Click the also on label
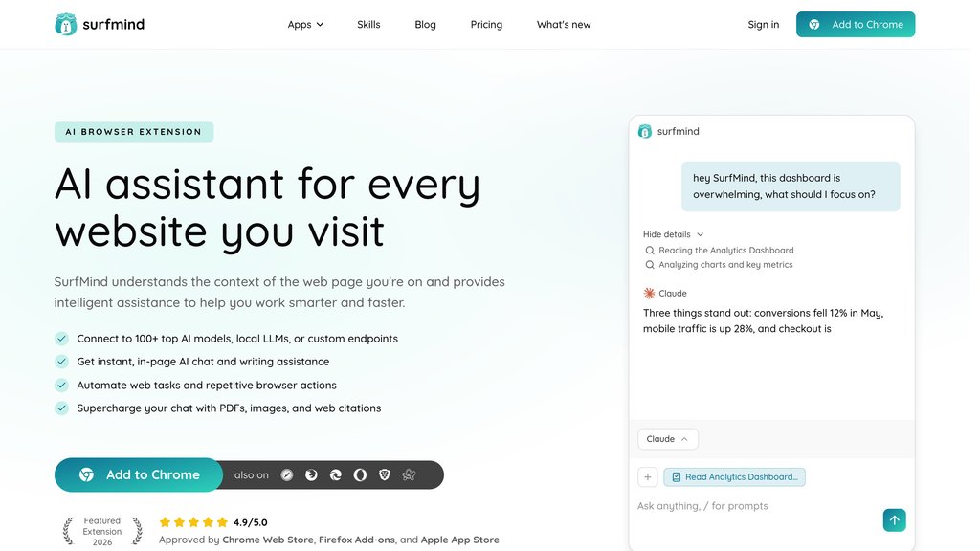This screenshot has height=551, width=980. (x=252, y=474)
